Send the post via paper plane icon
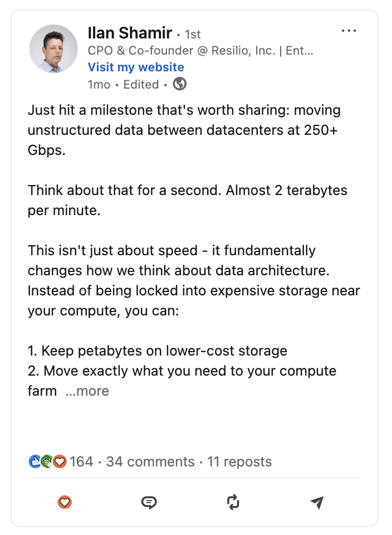This screenshot has width=392, height=535. click(x=317, y=502)
